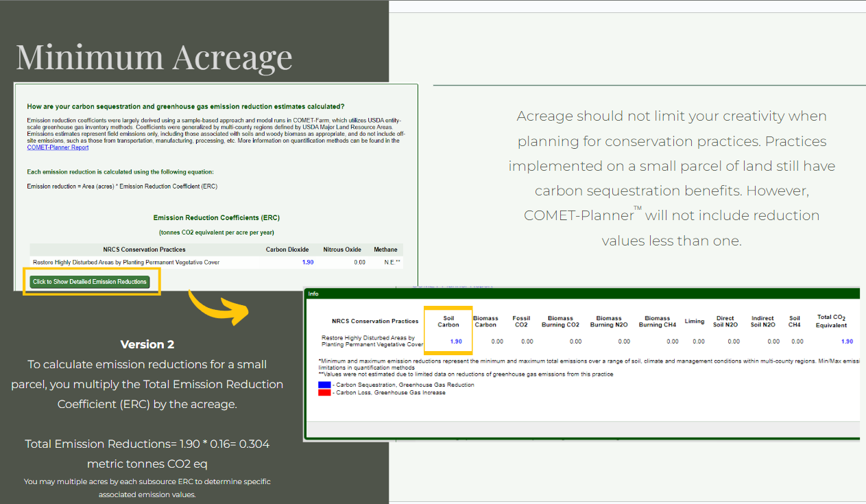Click the Restore Highly Disturbed Areas row in the ERC table
This screenshot has height=504, width=866.
217,262
